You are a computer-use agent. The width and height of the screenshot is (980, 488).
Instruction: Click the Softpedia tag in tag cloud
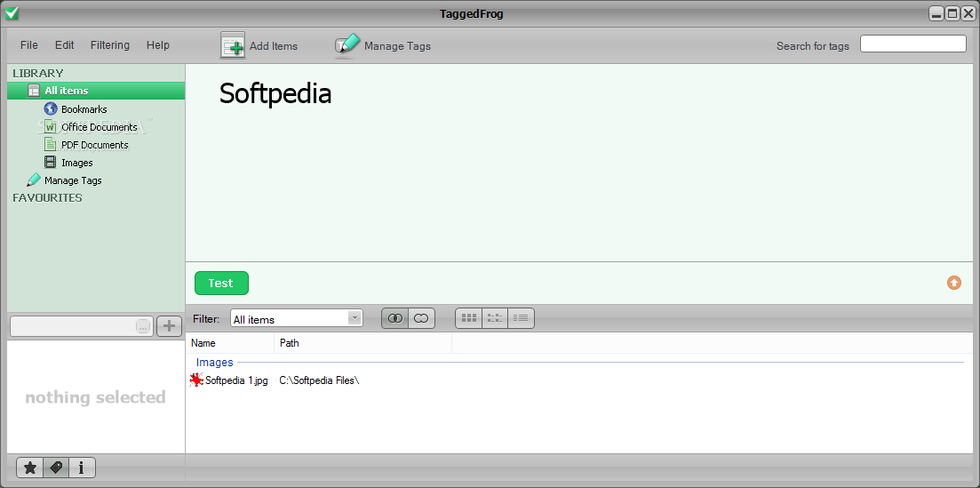(275, 94)
